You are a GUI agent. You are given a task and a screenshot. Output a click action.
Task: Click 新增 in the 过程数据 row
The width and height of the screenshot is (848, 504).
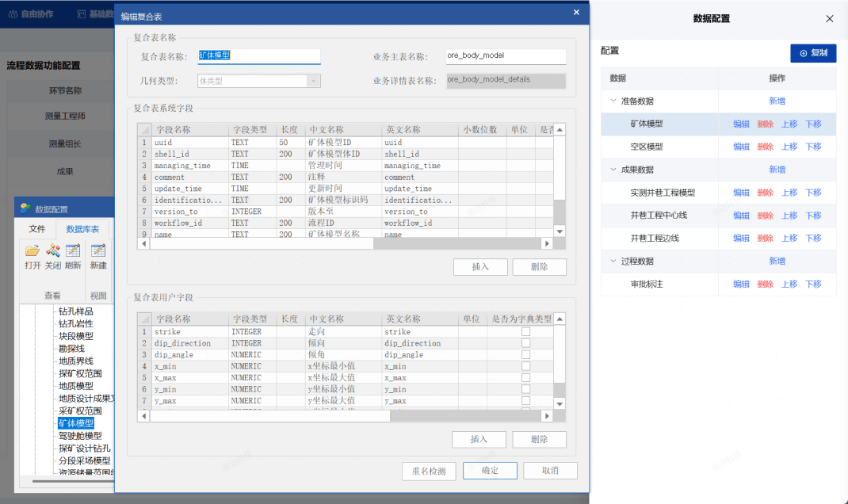click(777, 262)
